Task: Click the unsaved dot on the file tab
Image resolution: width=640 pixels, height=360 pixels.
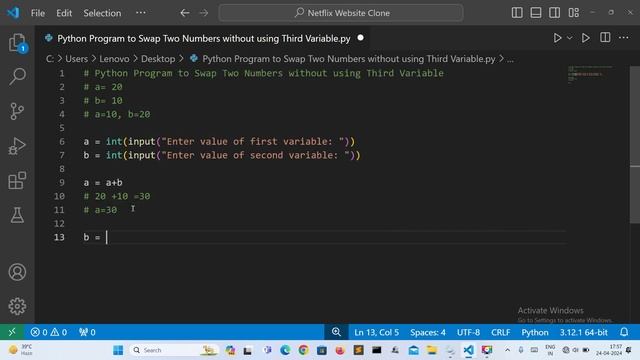Action: point(360,38)
